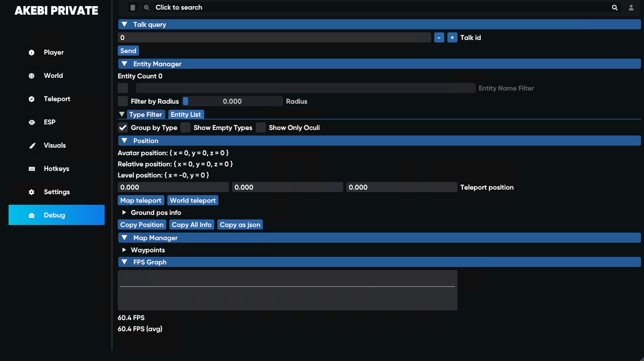Viewport: 644px width, 361px height.
Task: Click the magnifier icon left of search text
Action: [147, 8]
